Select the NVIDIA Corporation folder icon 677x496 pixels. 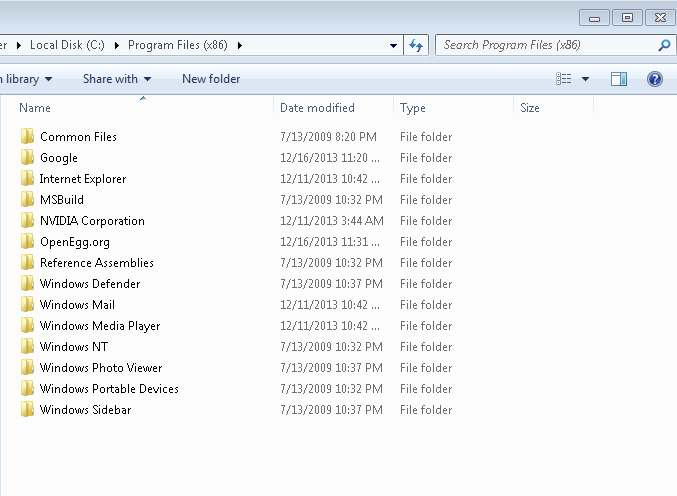27,221
